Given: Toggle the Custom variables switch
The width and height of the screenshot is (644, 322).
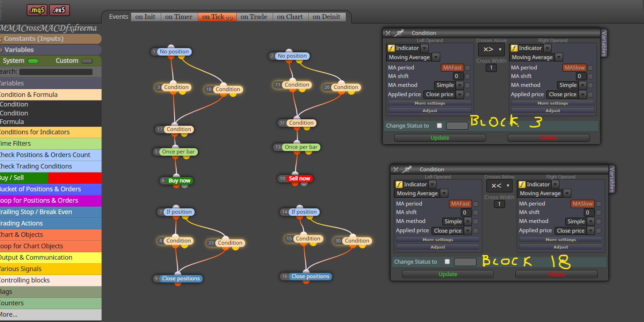Looking at the screenshot, I should pyautogui.click(x=87, y=61).
